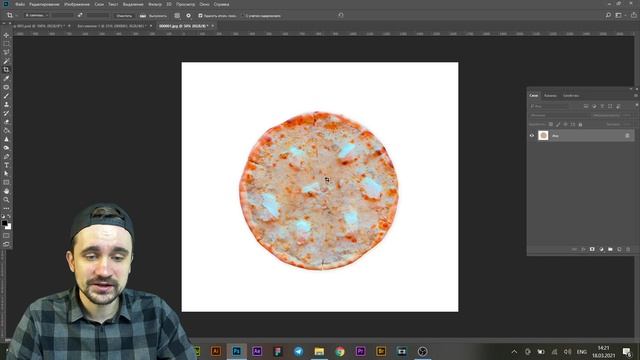The width and height of the screenshot is (640, 360).
Task: Select the Healing Brush tool
Action: click(6, 87)
